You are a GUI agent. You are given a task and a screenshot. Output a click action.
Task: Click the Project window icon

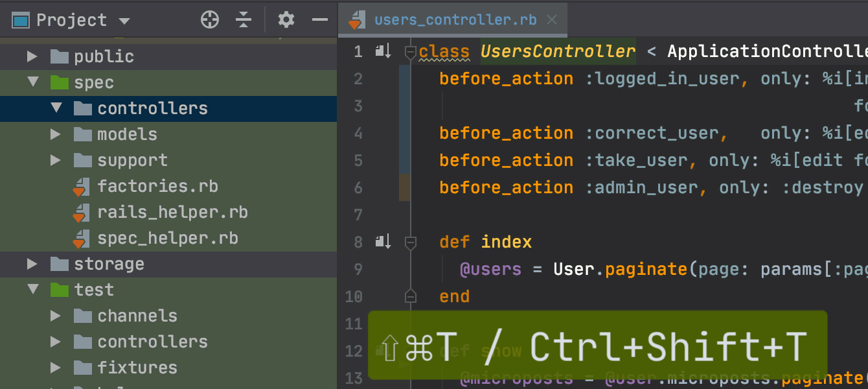click(x=21, y=21)
